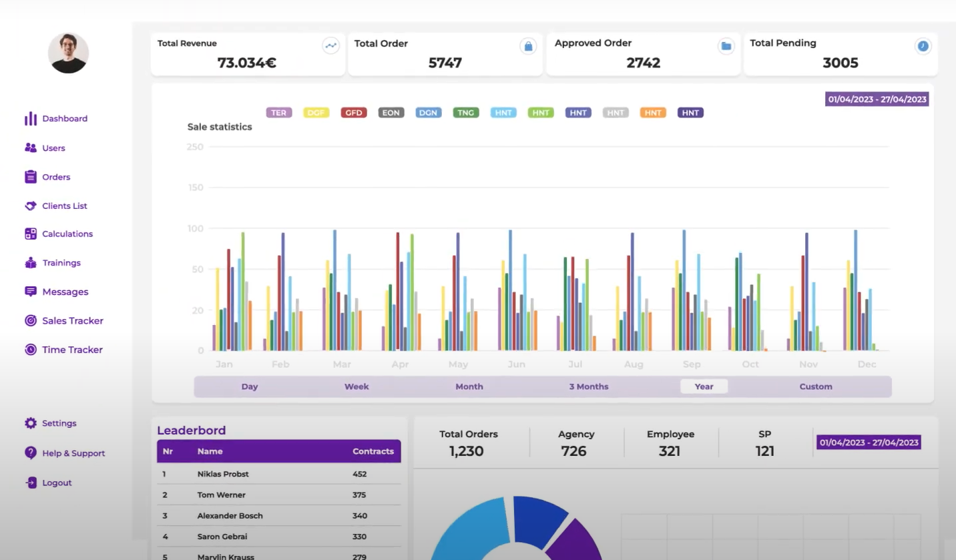Open the Sales Tracker page link
Image resolution: width=956 pixels, height=560 pixels.
point(72,321)
